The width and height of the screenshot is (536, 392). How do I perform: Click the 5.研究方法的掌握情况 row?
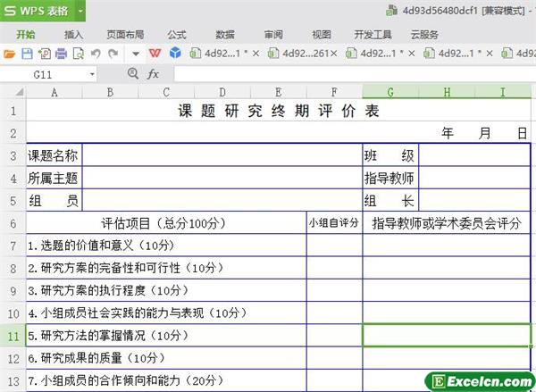[x=166, y=336]
